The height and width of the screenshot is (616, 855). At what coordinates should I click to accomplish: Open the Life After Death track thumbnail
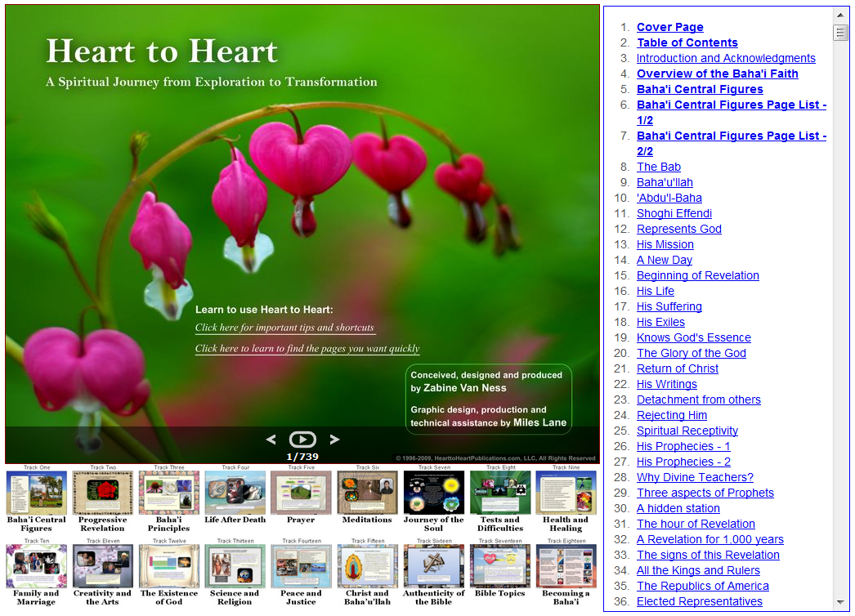coord(235,493)
